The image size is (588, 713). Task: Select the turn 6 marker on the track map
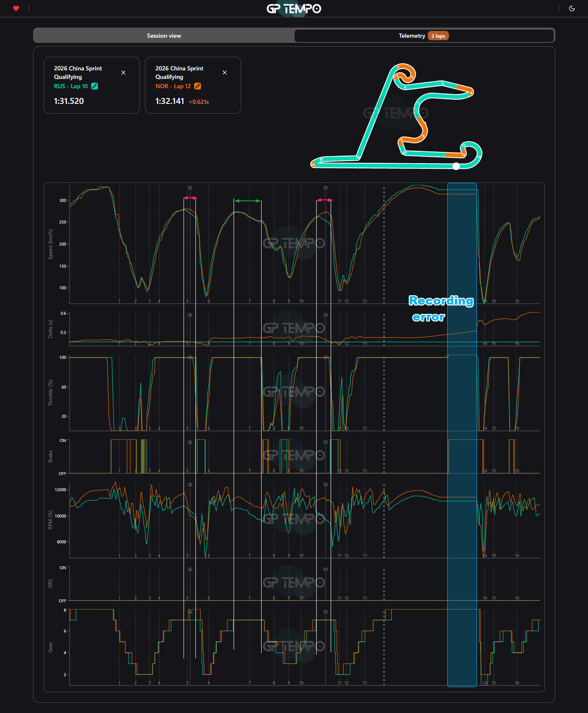[471, 92]
